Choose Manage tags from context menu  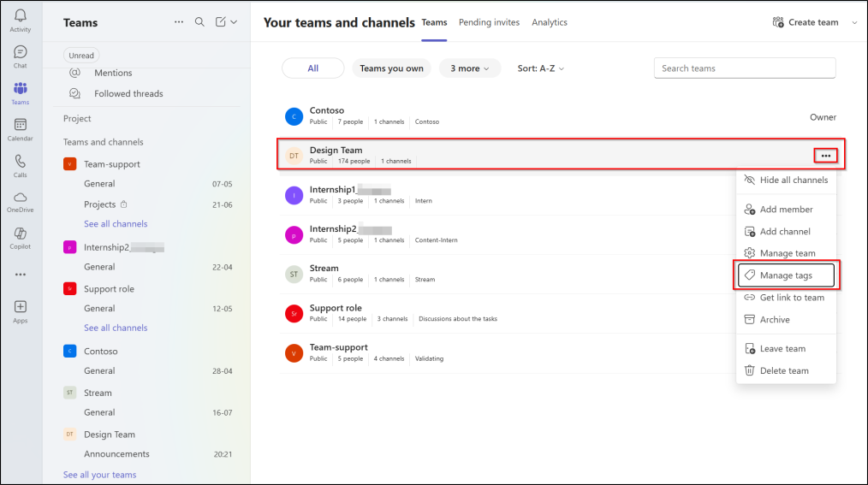tap(786, 275)
